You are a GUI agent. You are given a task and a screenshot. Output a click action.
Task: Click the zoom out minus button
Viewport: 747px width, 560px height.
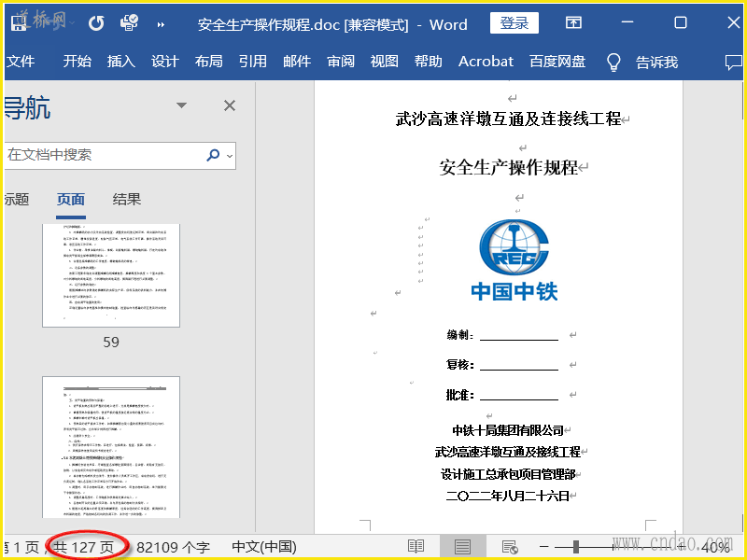[x=544, y=547]
